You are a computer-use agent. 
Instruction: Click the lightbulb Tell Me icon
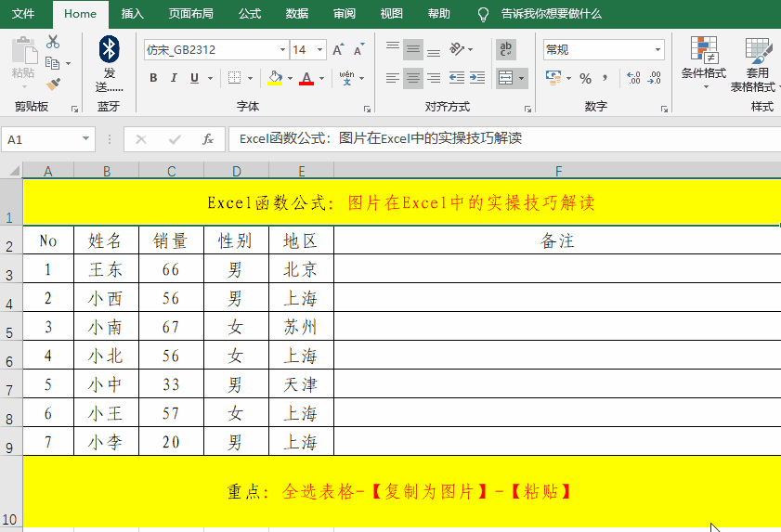click(483, 15)
